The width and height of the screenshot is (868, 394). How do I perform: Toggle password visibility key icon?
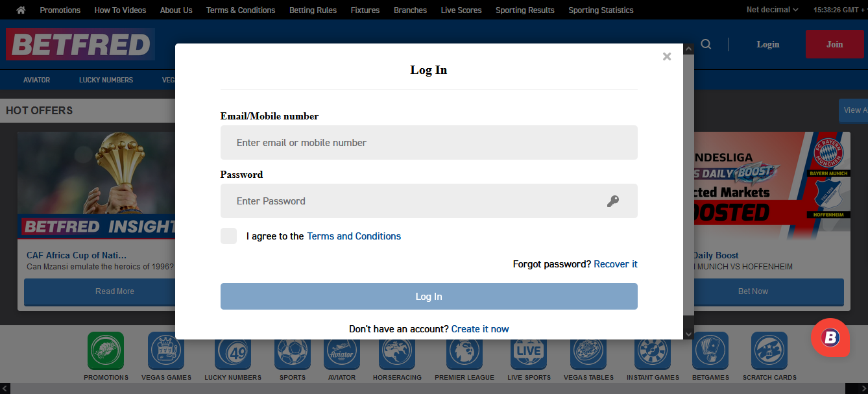point(612,201)
